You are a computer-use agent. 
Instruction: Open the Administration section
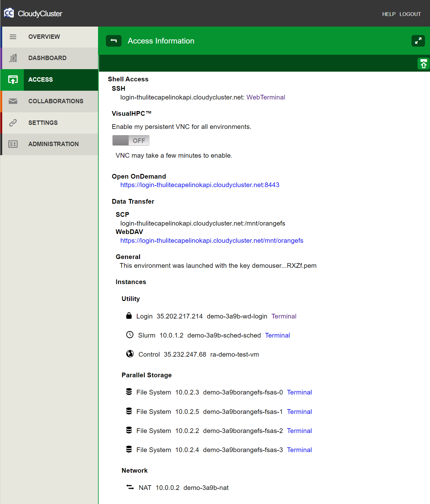click(x=49, y=144)
